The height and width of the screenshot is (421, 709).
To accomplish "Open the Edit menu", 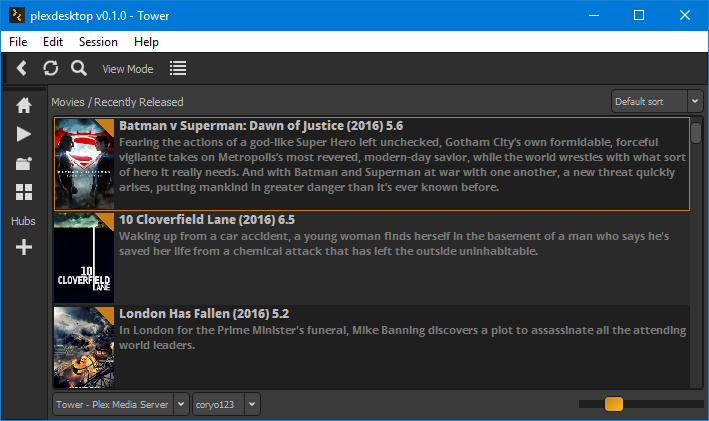I will pyautogui.click(x=52, y=42).
